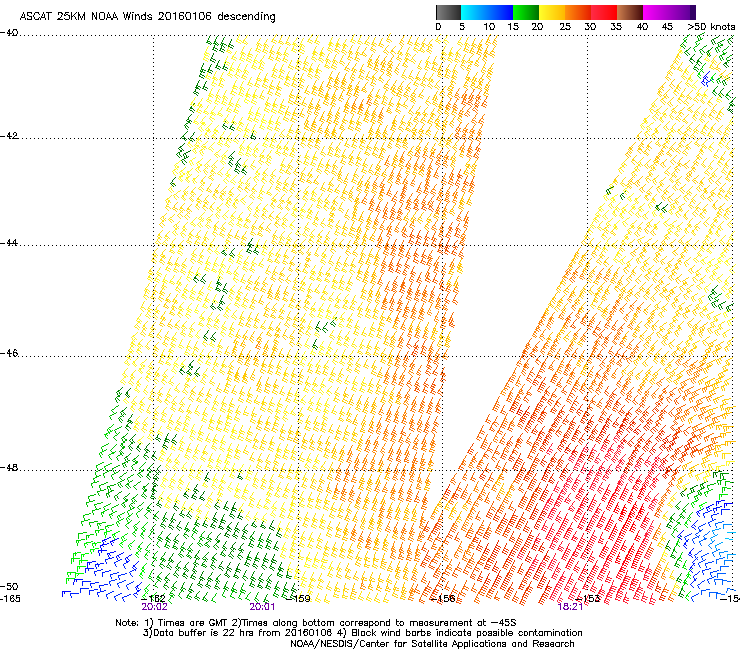Viewport: 740px width, 650px height.
Task: Click the purple '20:01' swath time
Action: [x=262, y=607]
